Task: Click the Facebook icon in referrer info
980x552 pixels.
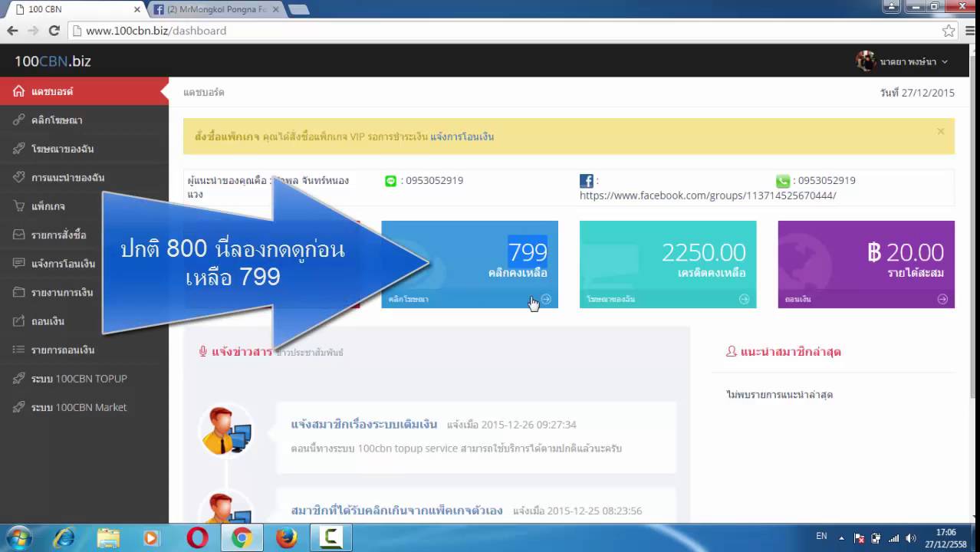Action: [x=587, y=181]
